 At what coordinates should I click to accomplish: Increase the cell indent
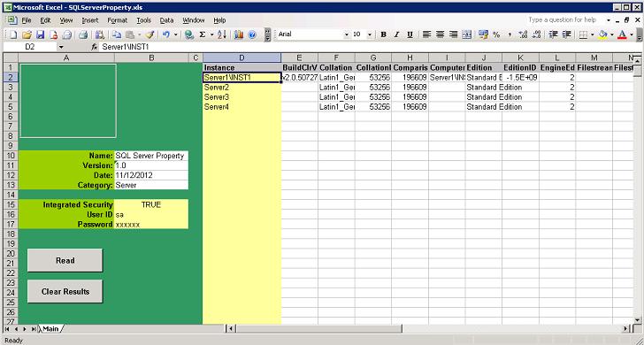pyautogui.click(x=567, y=34)
